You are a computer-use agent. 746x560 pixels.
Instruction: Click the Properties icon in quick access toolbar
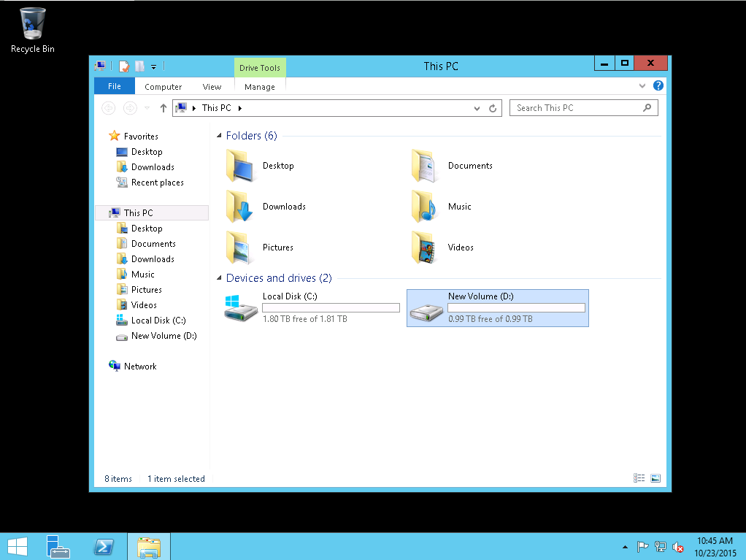pos(124,66)
